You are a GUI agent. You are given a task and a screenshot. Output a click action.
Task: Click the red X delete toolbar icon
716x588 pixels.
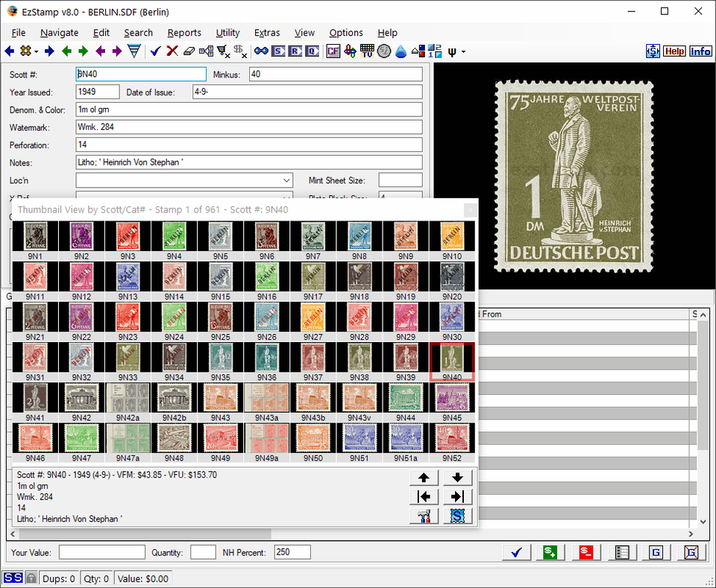[172, 51]
